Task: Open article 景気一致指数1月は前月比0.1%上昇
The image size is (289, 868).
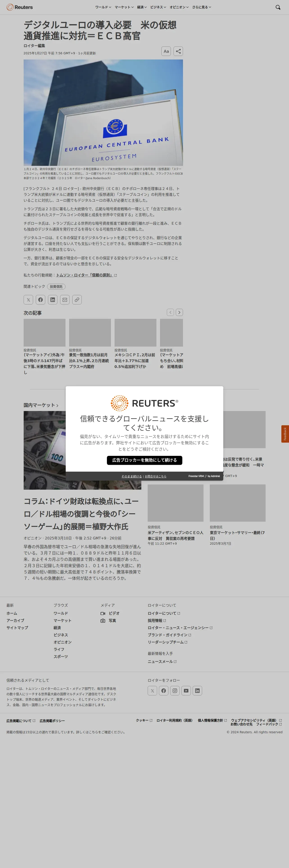Action: (x=90, y=361)
